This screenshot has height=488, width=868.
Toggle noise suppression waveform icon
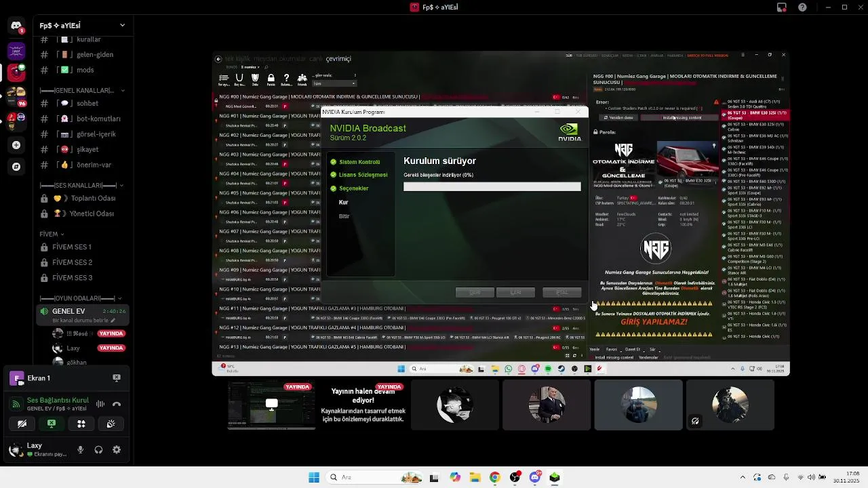tap(100, 404)
